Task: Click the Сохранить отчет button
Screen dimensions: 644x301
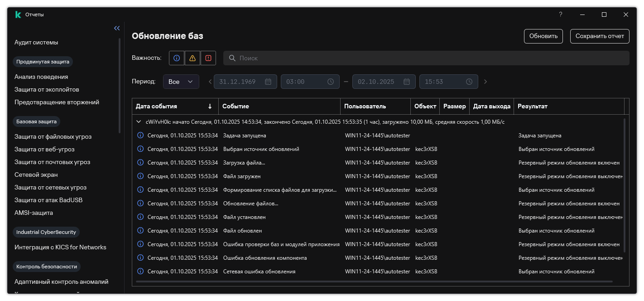Action: [x=599, y=36]
